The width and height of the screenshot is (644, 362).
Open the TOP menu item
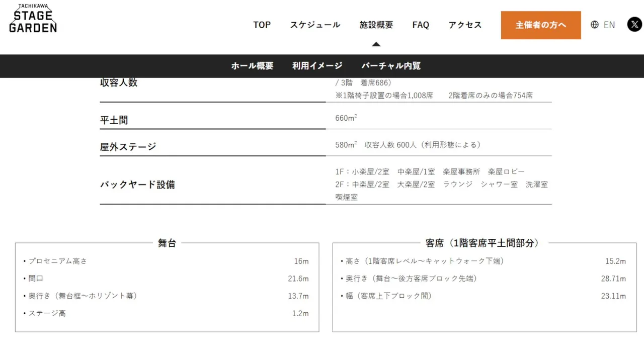(262, 25)
